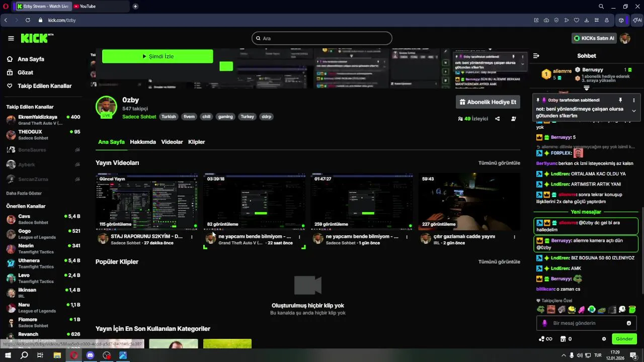Click the pin icon in pinned message
The height and width of the screenshot is (362, 644).
tap(620, 100)
